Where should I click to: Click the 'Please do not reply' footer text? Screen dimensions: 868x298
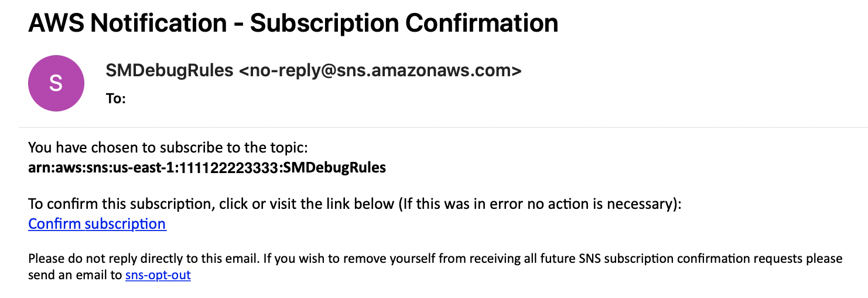coord(435,258)
